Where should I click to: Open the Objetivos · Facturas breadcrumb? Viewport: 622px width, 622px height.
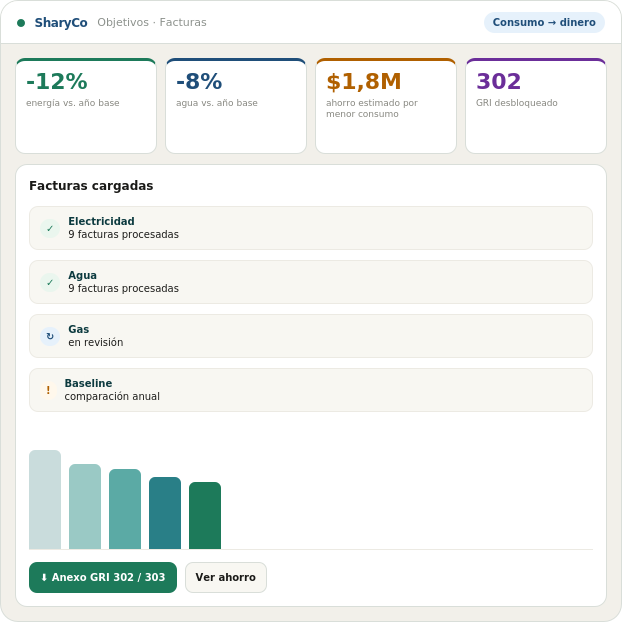point(152,22)
